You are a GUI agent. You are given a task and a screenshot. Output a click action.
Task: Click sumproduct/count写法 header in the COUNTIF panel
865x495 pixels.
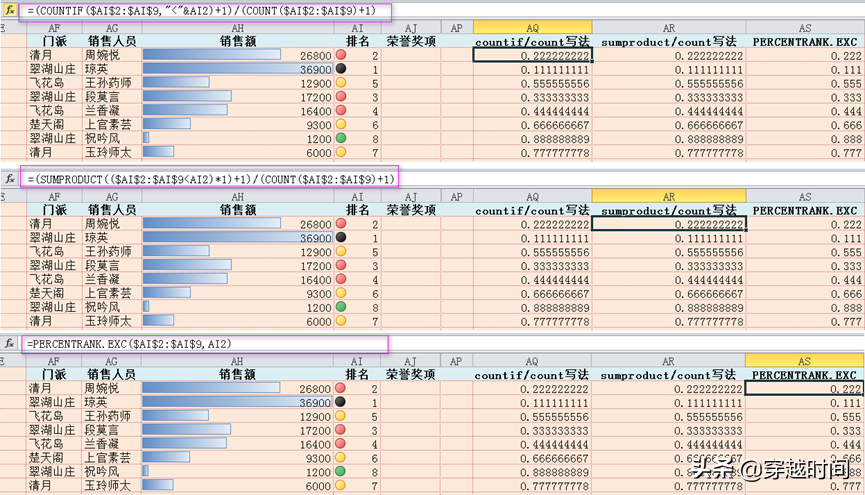point(669,41)
